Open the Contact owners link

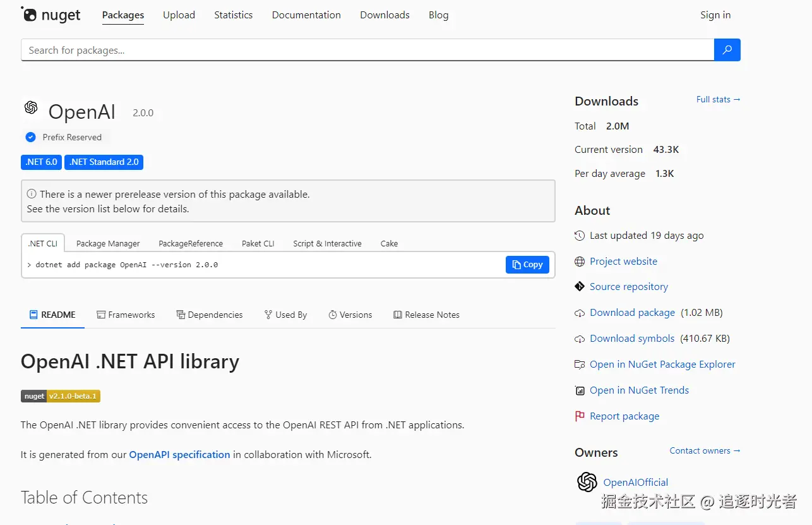click(705, 450)
